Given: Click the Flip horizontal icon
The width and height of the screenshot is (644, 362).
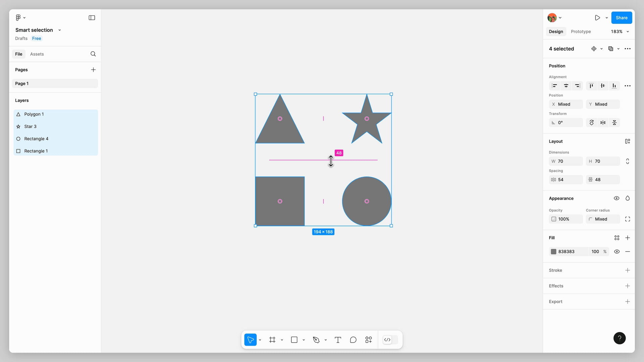Looking at the screenshot, I should tap(603, 123).
